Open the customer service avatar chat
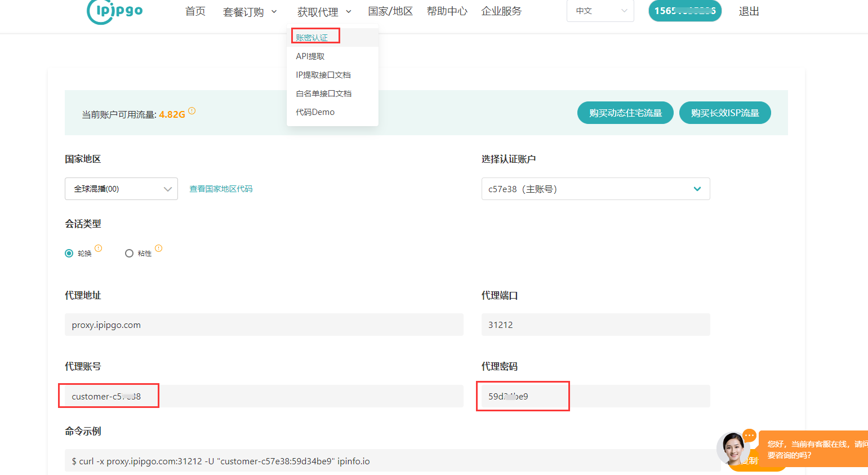This screenshot has width=868, height=475. click(733, 449)
